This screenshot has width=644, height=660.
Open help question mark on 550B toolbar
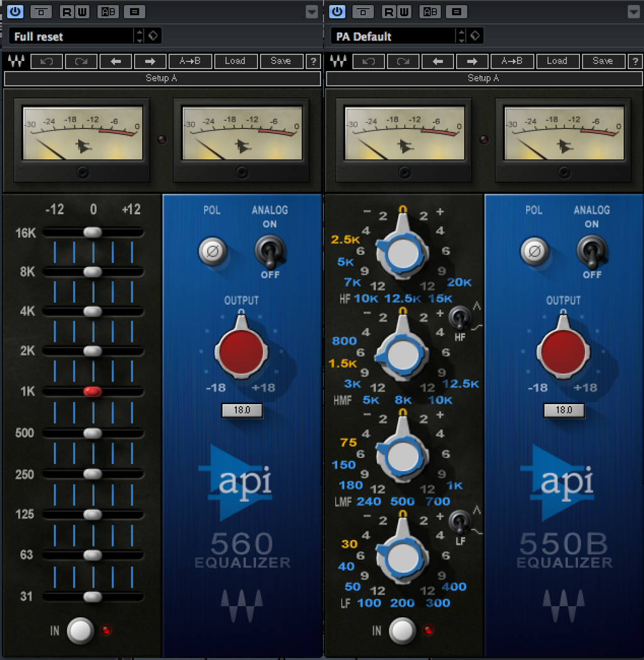click(635, 62)
